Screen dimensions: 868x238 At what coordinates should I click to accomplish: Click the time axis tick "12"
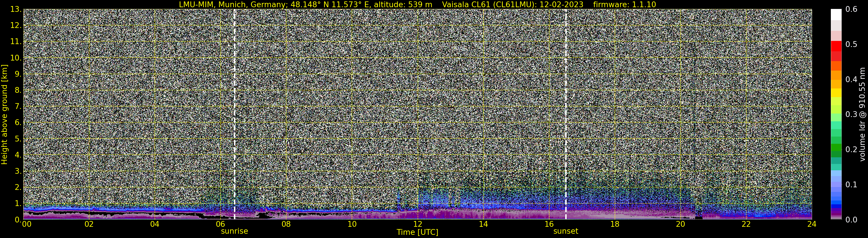tap(417, 224)
